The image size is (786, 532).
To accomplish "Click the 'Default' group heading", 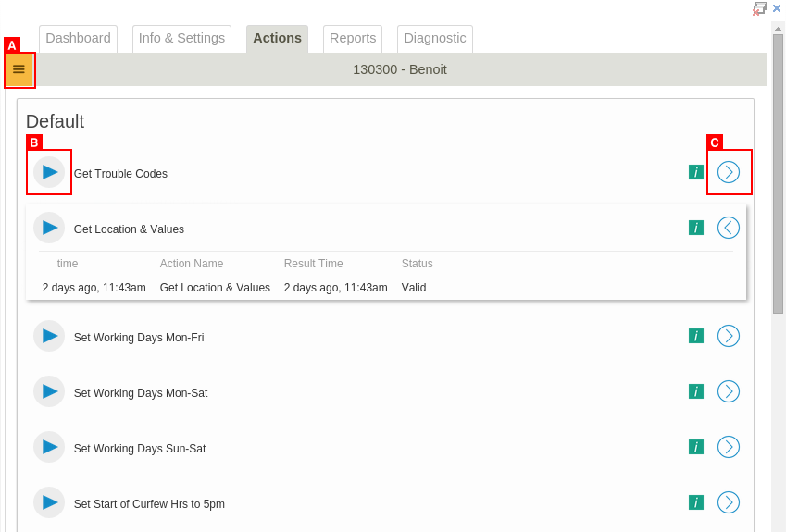I will [56, 121].
